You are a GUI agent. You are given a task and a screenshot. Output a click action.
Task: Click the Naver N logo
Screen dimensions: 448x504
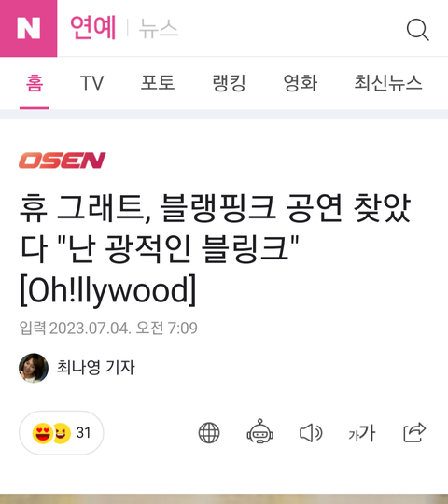28,28
